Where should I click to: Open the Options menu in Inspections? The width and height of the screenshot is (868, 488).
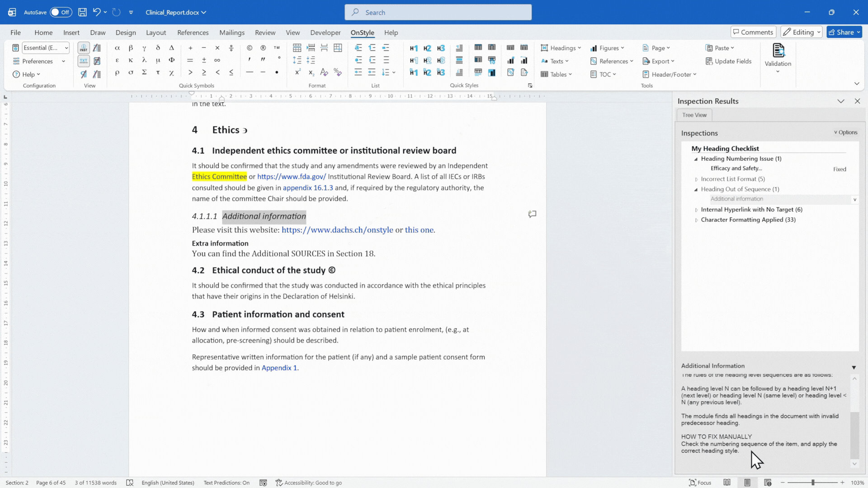point(845,132)
